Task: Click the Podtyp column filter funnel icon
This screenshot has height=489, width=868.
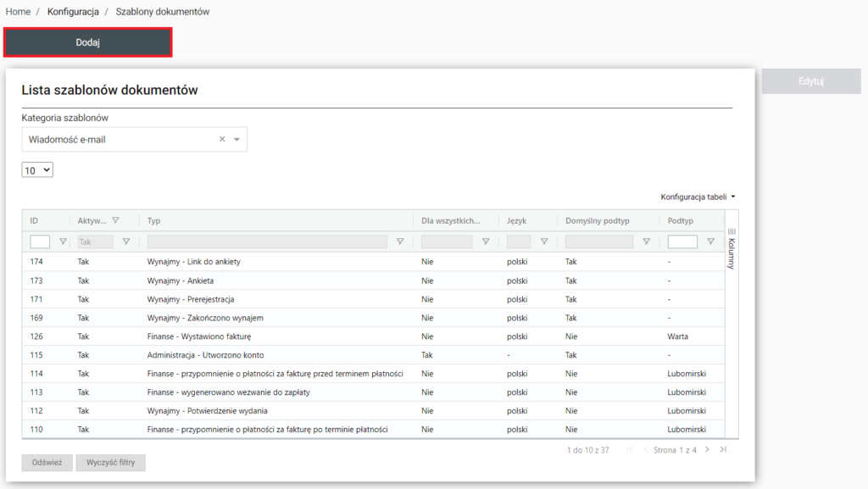Action: click(710, 242)
